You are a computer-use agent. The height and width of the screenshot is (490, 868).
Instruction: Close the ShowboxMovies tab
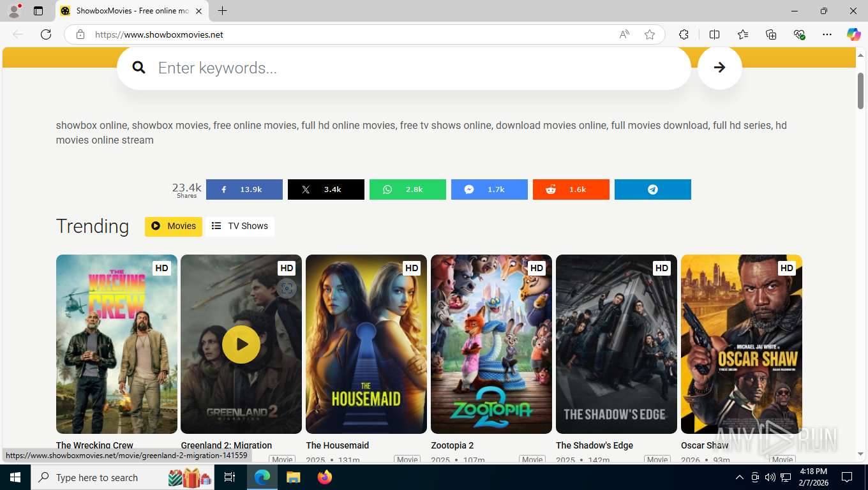click(198, 11)
